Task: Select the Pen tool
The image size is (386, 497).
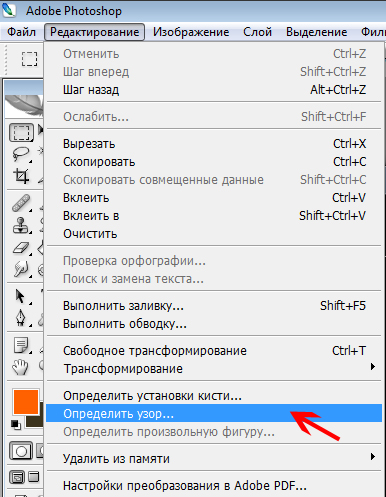Action: 21,318
